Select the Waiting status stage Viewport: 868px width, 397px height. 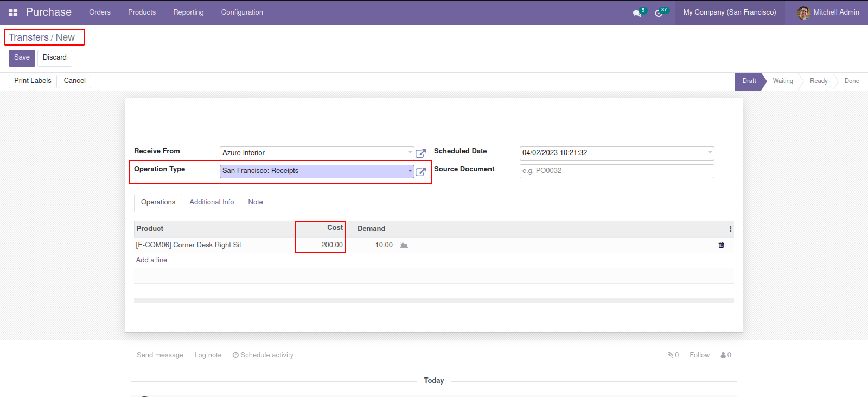(783, 81)
